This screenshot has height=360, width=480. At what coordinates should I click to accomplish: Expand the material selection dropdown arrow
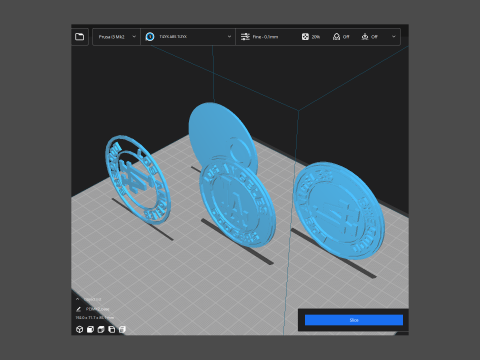pos(229,37)
